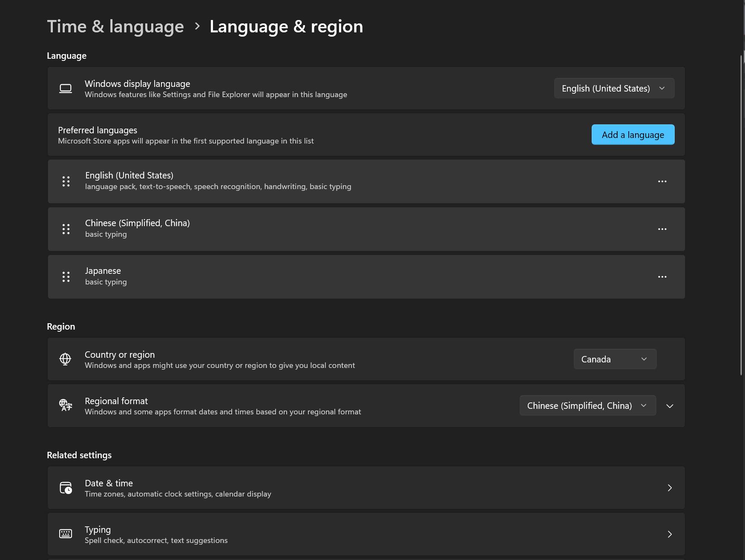Click the drag handle next to Japanese

(x=66, y=277)
